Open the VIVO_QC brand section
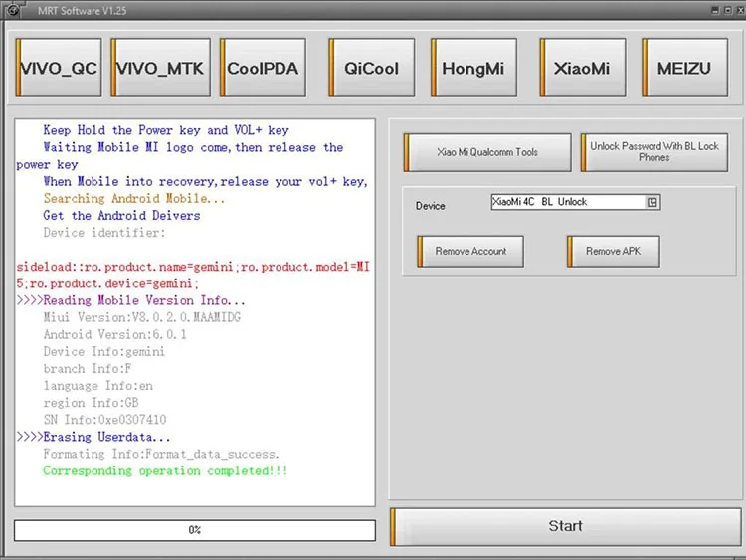Viewport: 746px width, 560px height. (59, 68)
